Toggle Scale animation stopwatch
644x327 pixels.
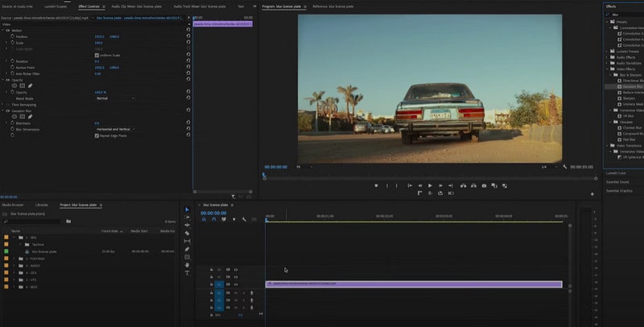coord(12,43)
